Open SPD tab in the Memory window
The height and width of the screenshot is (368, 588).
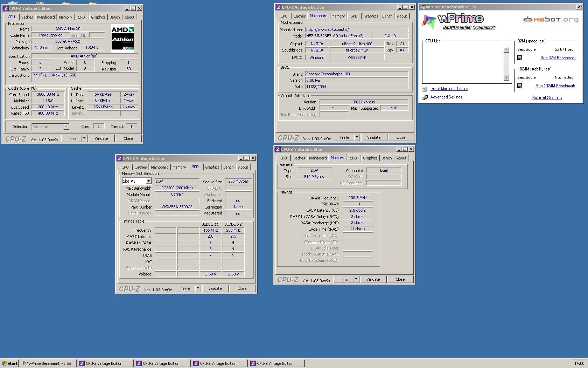[353, 158]
